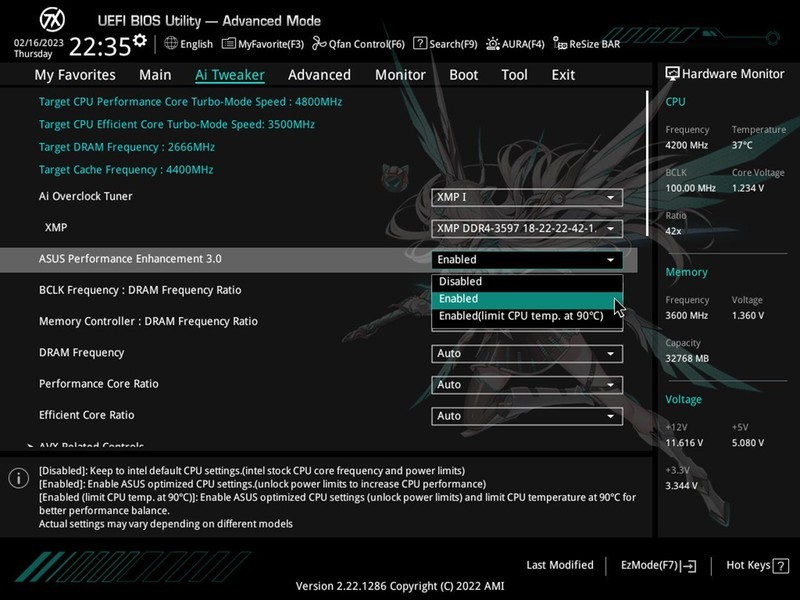The image size is (800, 600).
Task: Open the Tool tab
Action: coord(514,75)
